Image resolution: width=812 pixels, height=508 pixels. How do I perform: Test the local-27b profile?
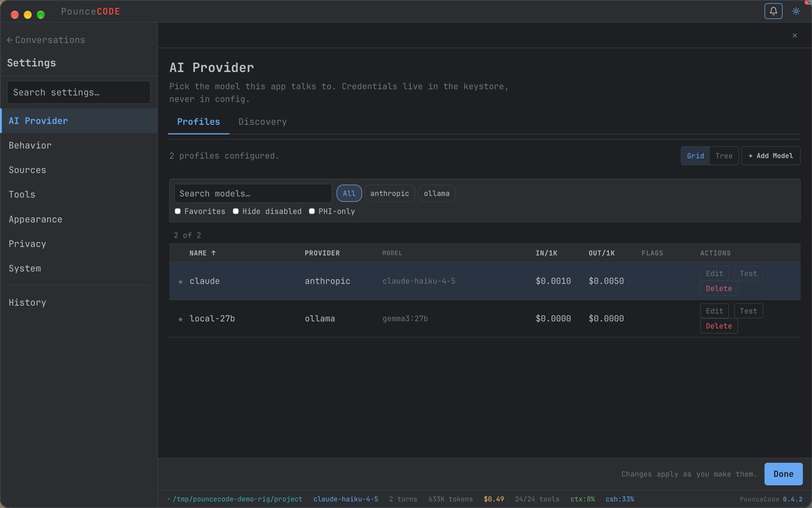[x=748, y=311]
